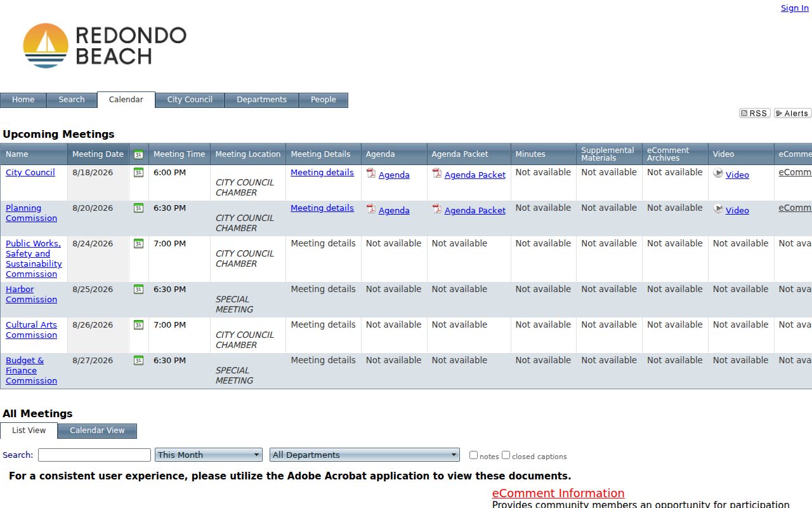Screen dimensions: 812x508
Task: Enable the notes checkbox
Action: (x=473, y=455)
